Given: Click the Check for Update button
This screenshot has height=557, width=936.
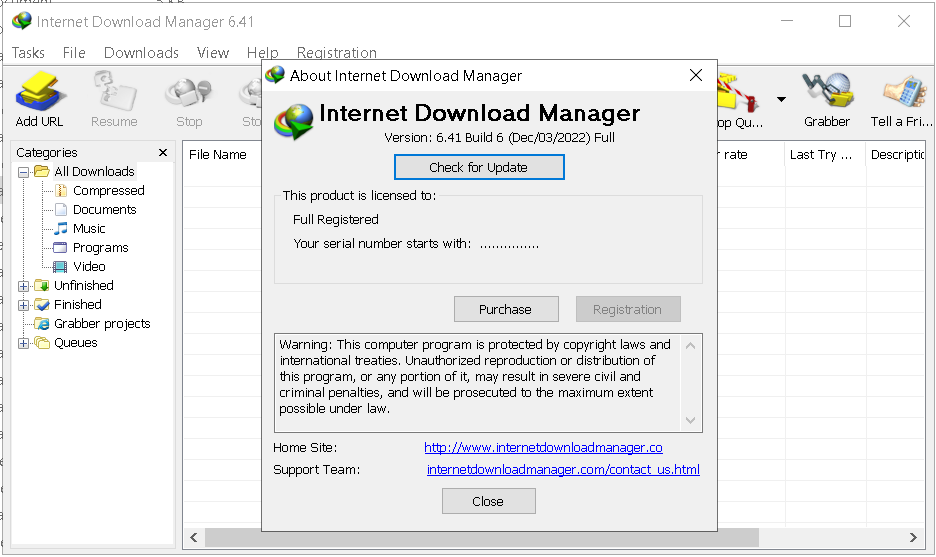Looking at the screenshot, I should pyautogui.click(x=479, y=167).
